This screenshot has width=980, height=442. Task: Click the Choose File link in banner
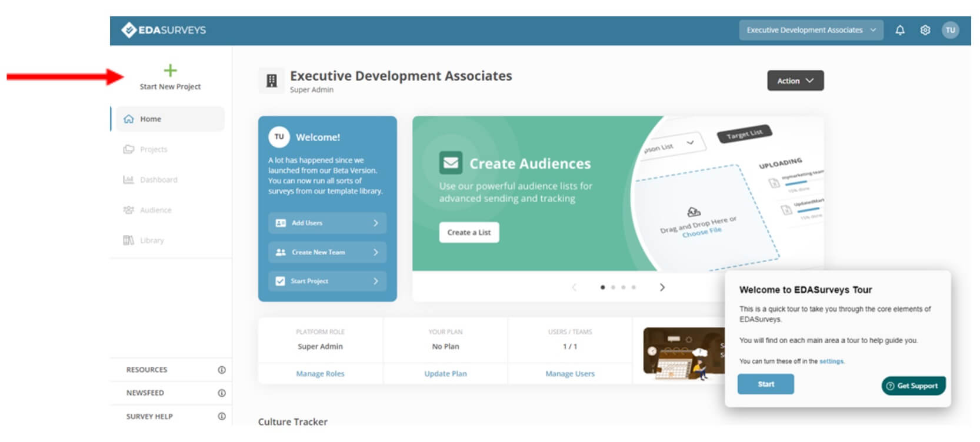[702, 232]
